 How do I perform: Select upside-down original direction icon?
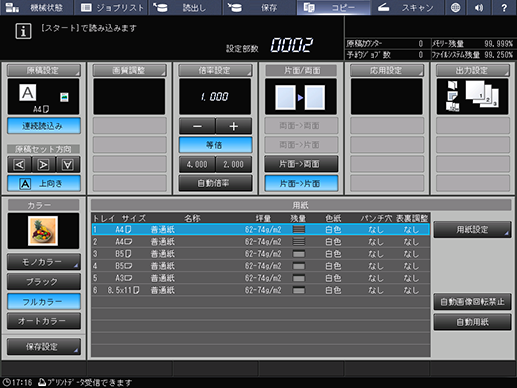pos(68,165)
